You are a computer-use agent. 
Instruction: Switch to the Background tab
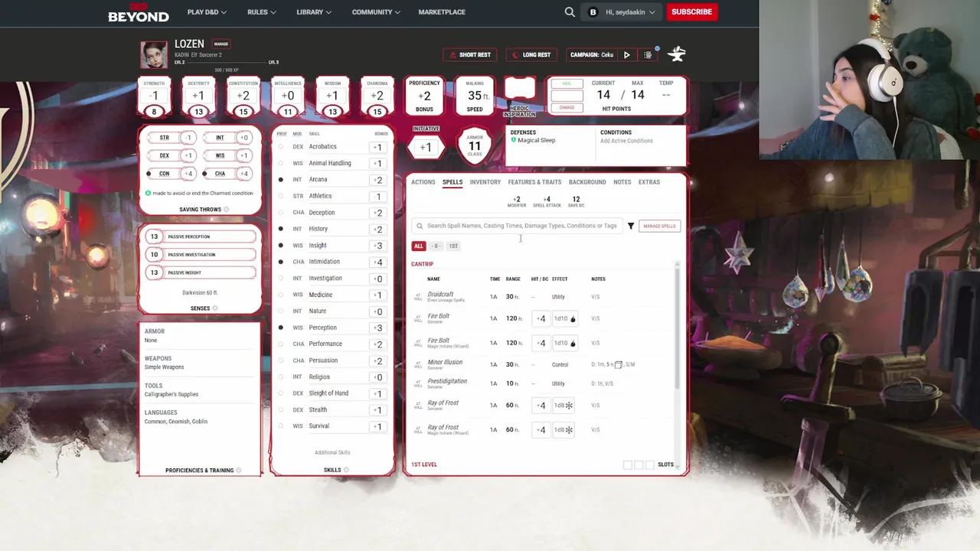tap(587, 182)
